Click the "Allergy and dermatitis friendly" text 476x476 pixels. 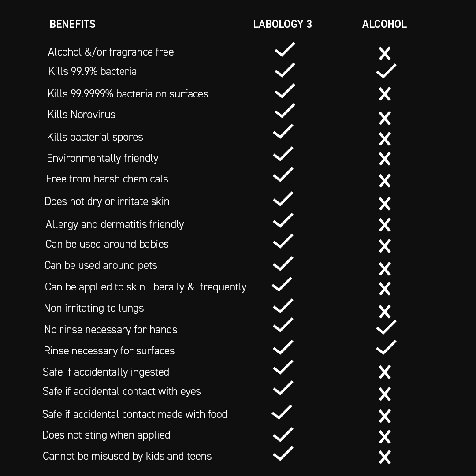tap(115, 224)
